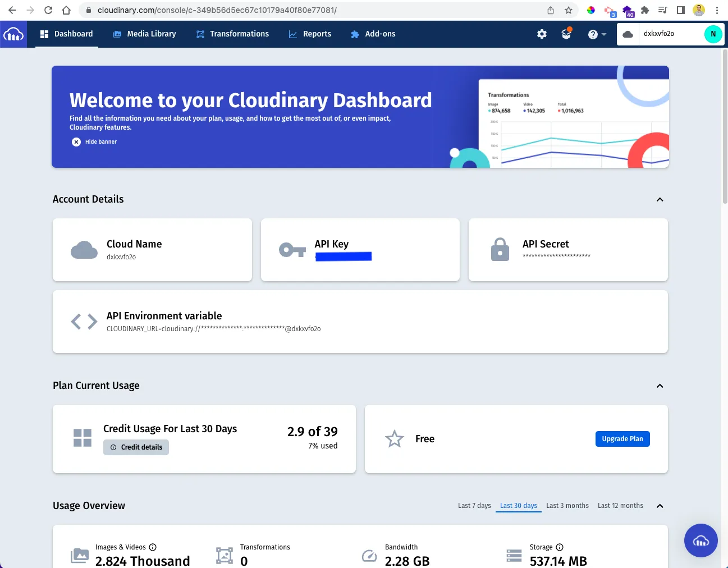This screenshot has width=728, height=568.
Task: Open the notifications mug icon
Action: [x=566, y=34]
